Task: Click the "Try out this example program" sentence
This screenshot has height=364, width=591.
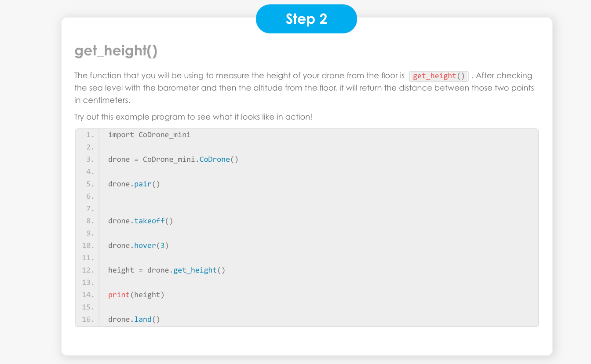Action: [x=193, y=117]
